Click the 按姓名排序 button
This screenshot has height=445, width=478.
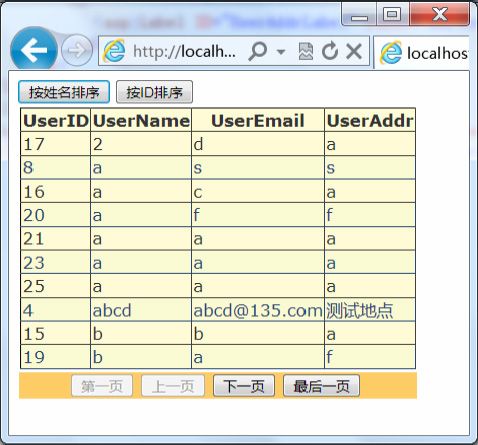coord(64,92)
